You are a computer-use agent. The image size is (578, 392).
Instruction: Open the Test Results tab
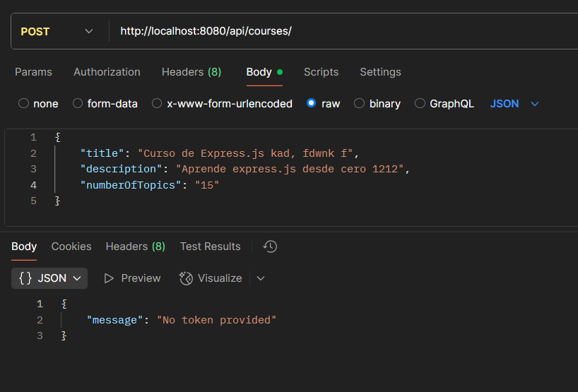pos(210,247)
